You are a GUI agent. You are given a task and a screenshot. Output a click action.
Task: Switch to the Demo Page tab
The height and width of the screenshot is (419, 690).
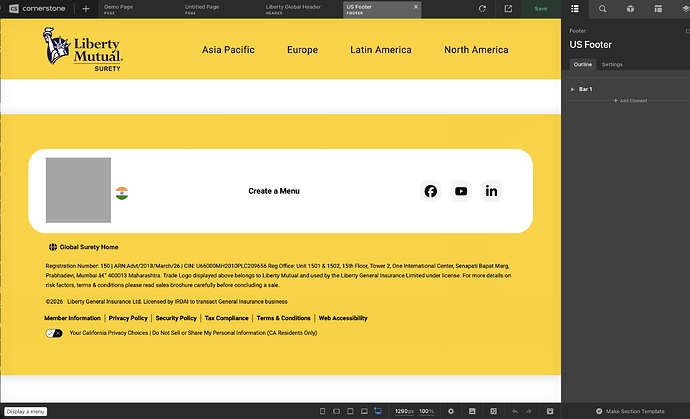click(x=119, y=9)
